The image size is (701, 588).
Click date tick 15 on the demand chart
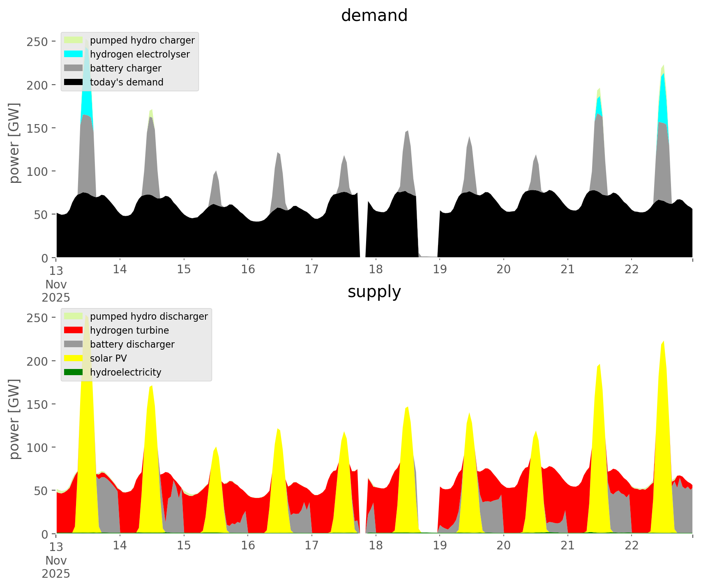point(184,270)
